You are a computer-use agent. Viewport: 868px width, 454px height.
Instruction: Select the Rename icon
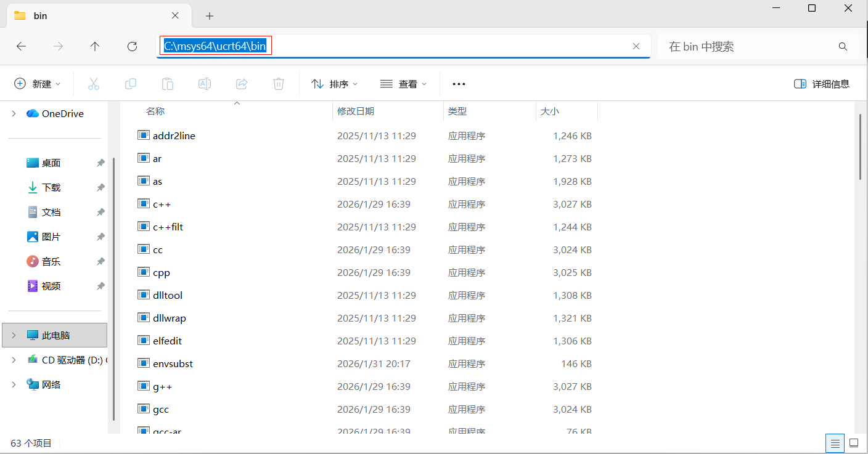(204, 83)
